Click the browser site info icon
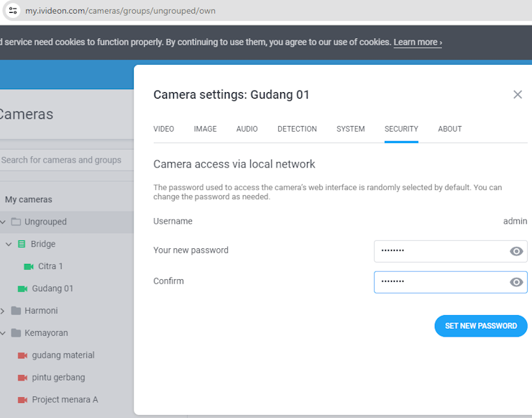The image size is (532, 418). point(13,11)
